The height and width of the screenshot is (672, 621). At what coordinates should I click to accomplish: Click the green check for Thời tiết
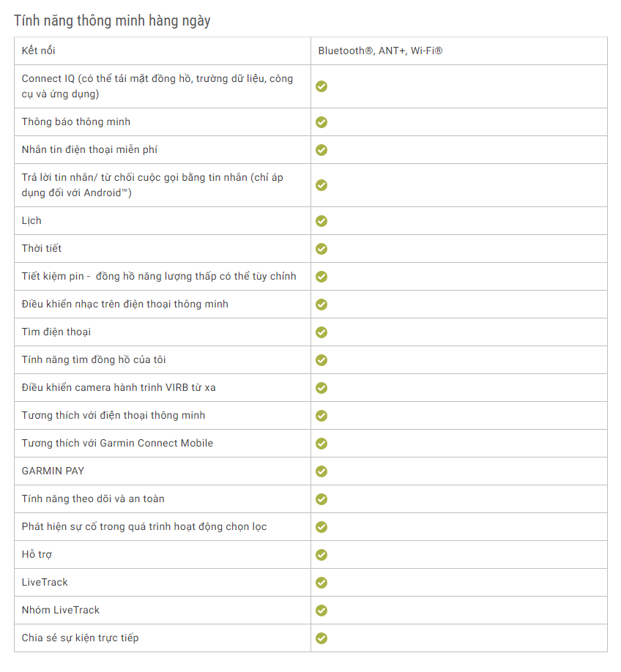click(321, 249)
